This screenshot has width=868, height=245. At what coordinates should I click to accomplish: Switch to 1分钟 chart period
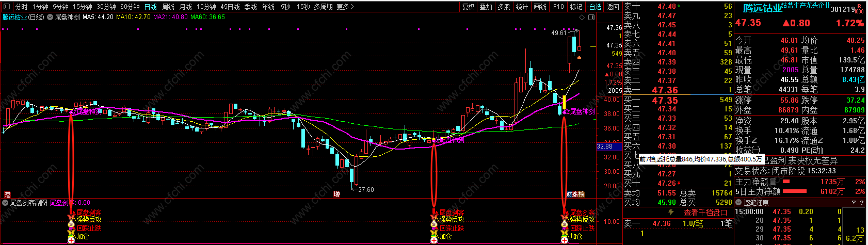[x=40, y=7]
